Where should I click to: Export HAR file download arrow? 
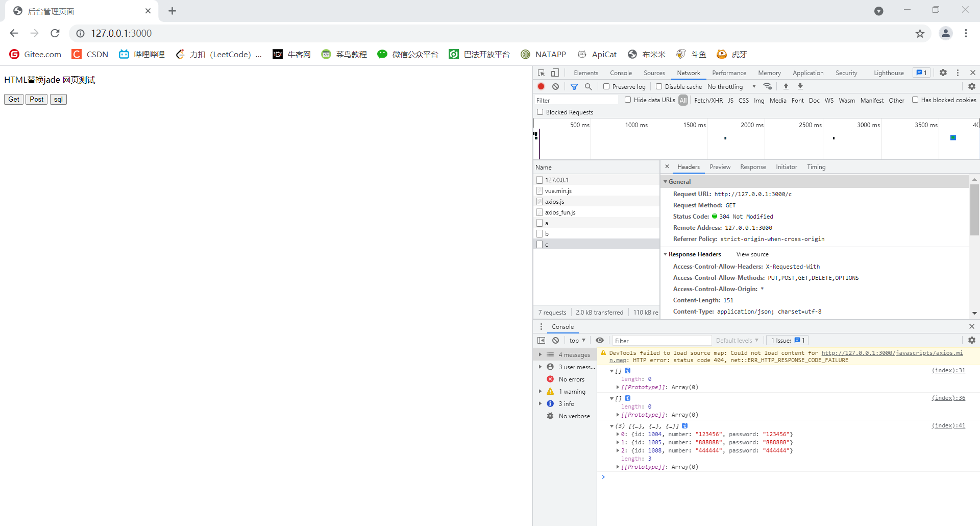[x=800, y=87]
